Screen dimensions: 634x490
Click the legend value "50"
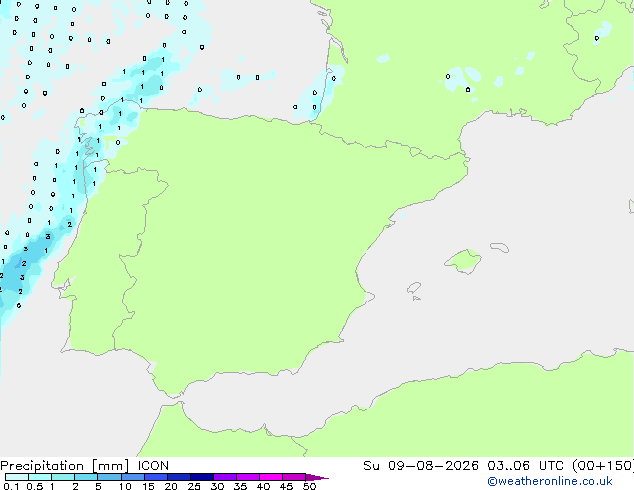coord(309,486)
